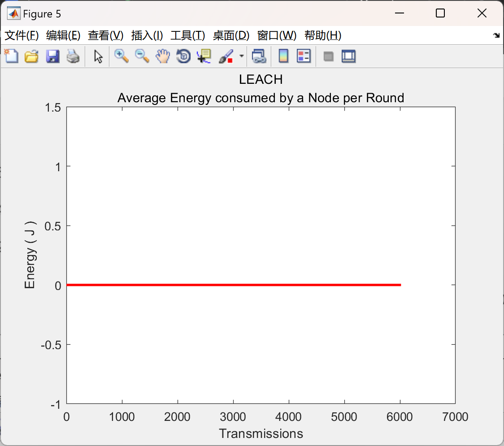
Task: Open the 工具(T) menu
Action: tap(188, 35)
